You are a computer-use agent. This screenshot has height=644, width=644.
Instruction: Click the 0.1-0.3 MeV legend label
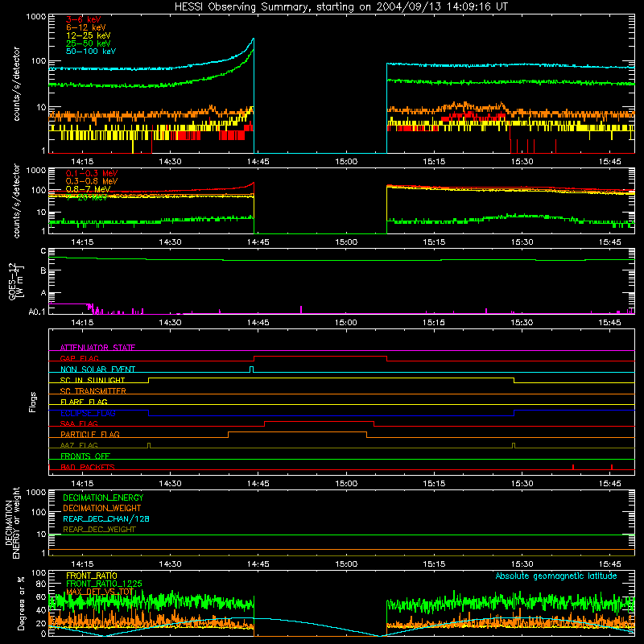pos(92,173)
